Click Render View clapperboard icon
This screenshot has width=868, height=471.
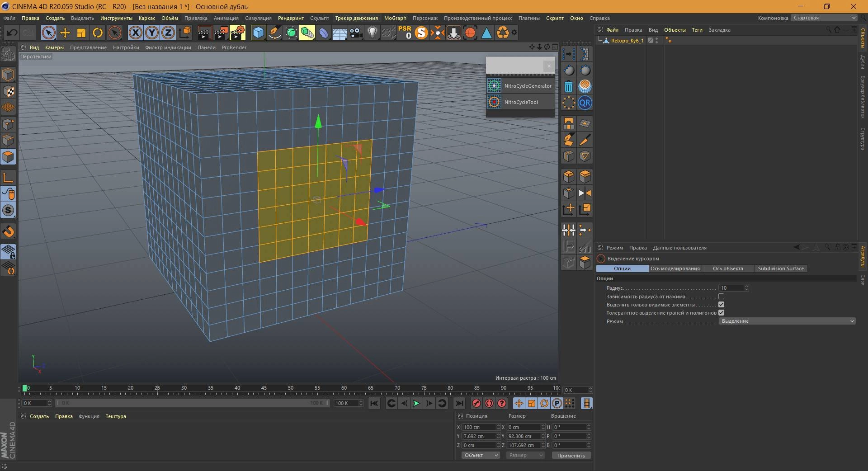point(204,33)
